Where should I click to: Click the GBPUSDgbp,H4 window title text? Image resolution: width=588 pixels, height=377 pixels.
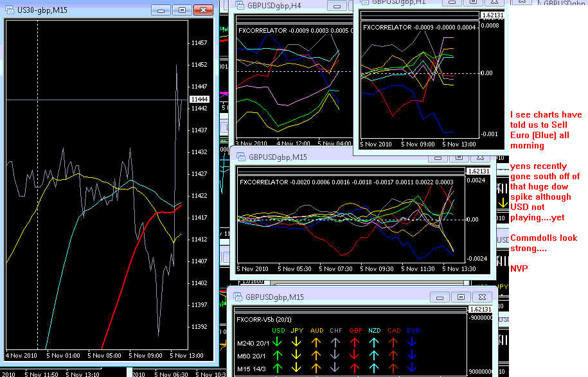click(274, 6)
